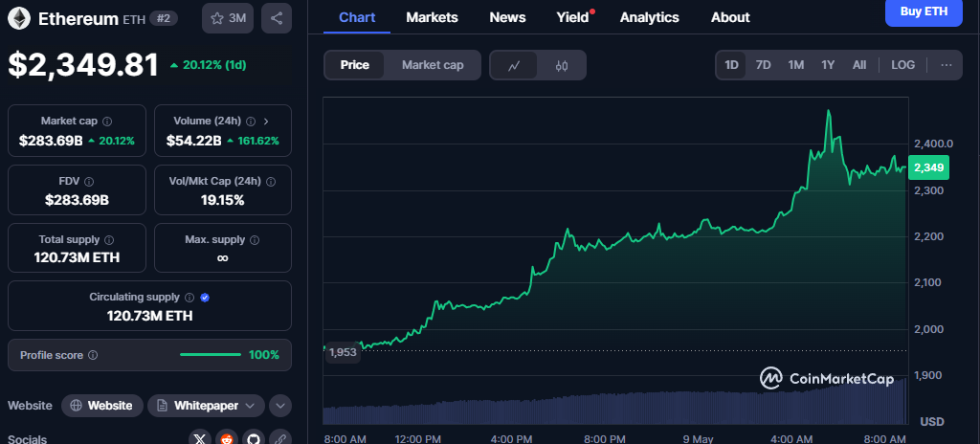Open Ethereum's GitHub social link
Viewport: 980px width, 444px height.
click(x=253, y=439)
